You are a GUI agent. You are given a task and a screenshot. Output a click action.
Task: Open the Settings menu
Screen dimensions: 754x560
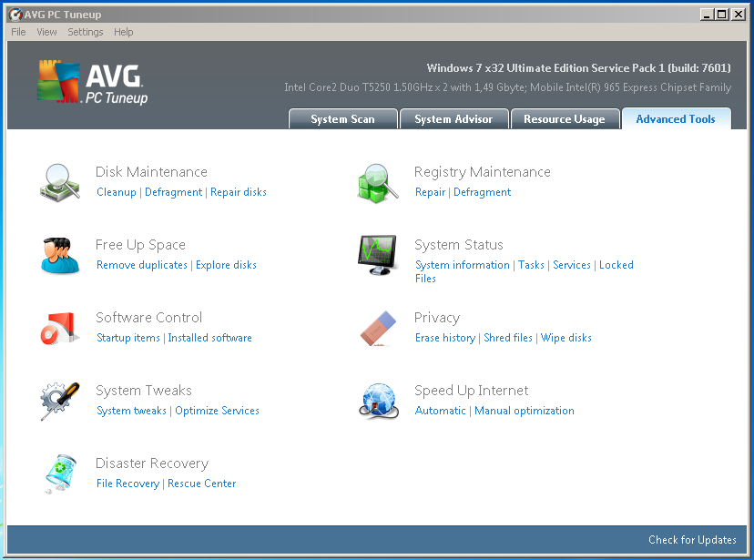(85, 32)
